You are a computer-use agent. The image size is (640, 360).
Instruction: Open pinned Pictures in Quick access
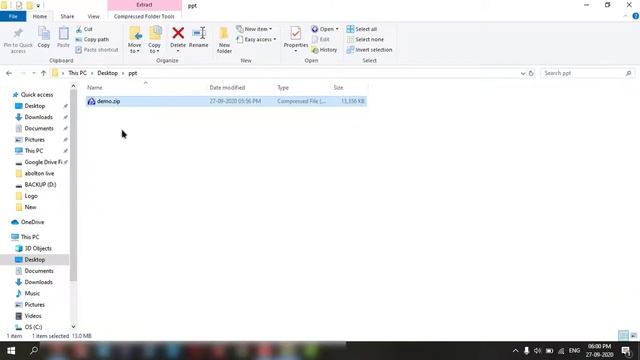pyautogui.click(x=34, y=140)
